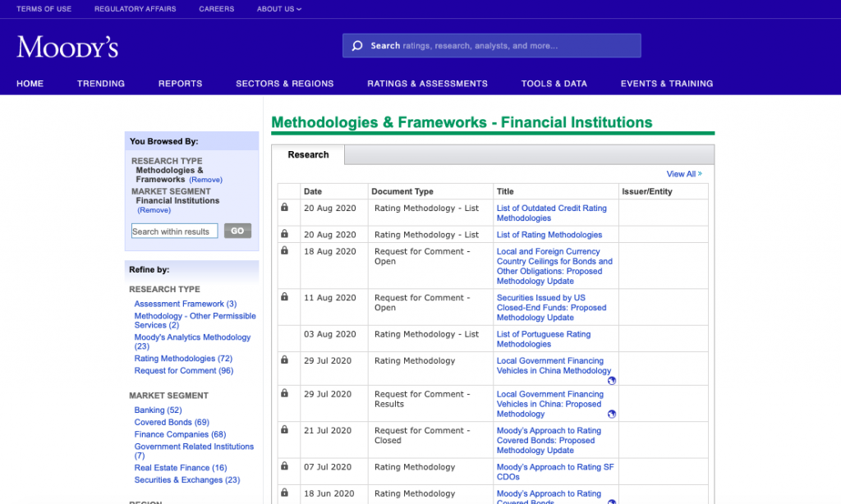The image size is (841, 504).
Task: Focus the Search within results field
Action: coord(174,231)
